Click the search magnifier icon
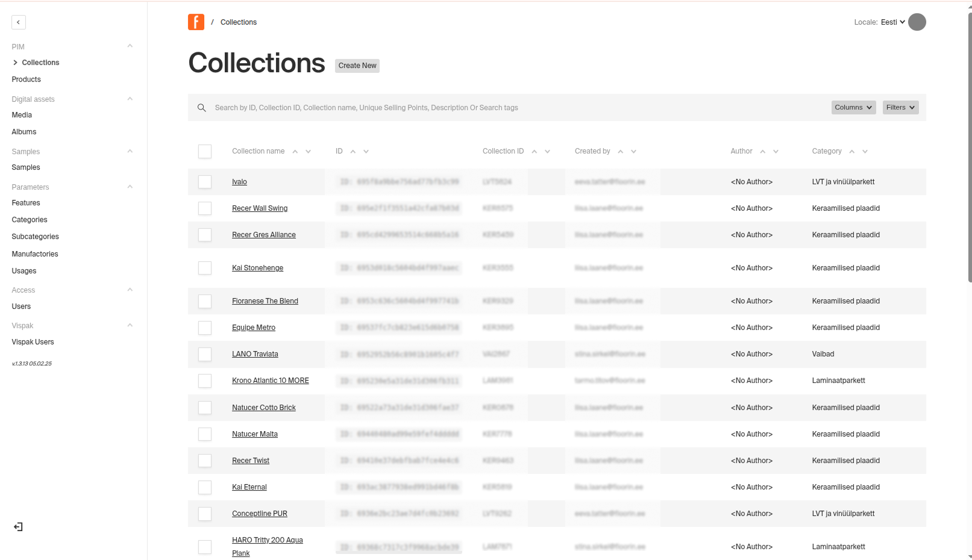972x560 pixels. (x=202, y=108)
